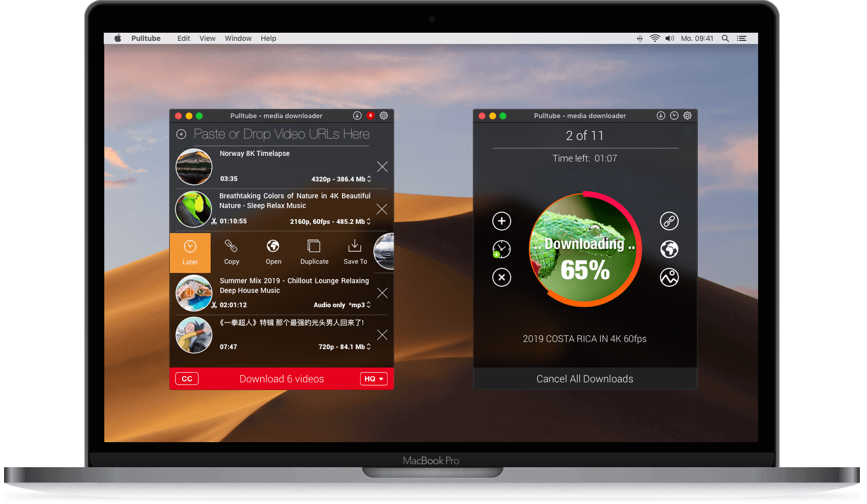
Task: Click the chain link icon in download window
Action: tap(669, 221)
